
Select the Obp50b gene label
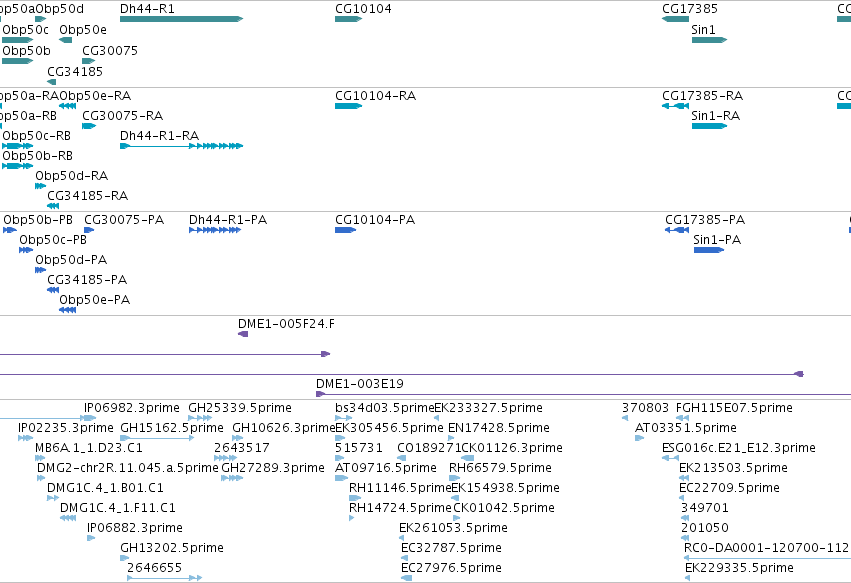pos(27,50)
